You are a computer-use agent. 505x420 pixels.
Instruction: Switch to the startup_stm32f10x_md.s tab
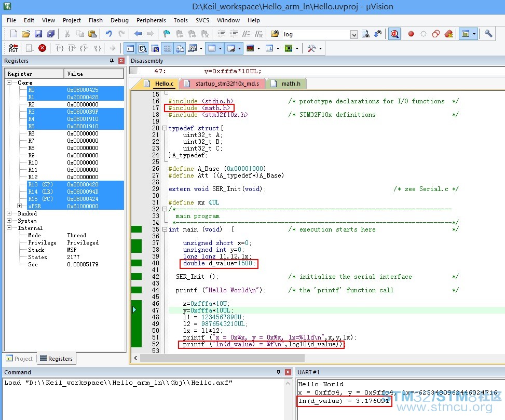(x=223, y=84)
